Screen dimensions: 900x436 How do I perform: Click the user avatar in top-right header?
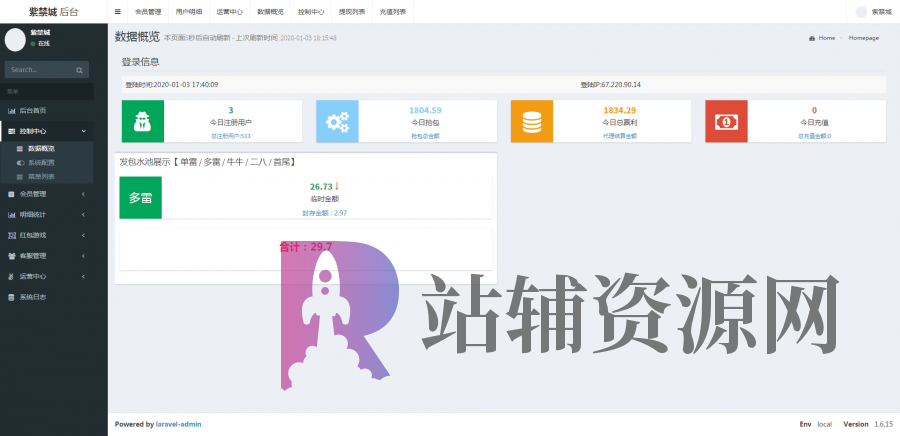[x=861, y=11]
